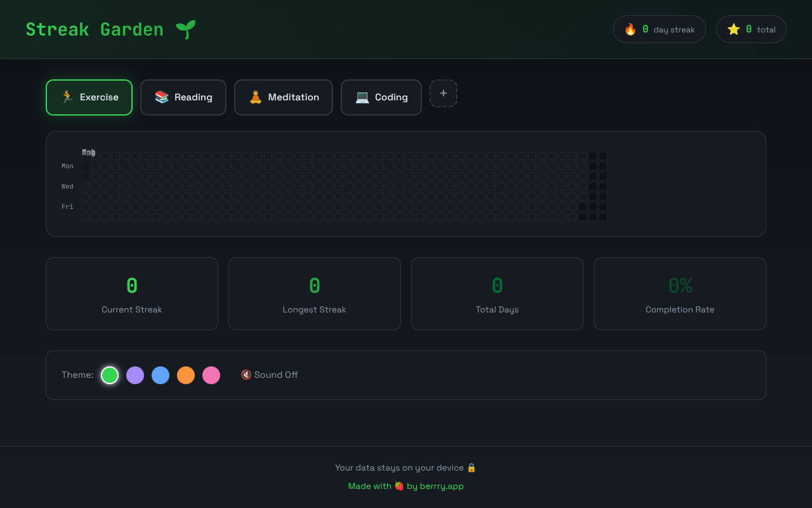Click the Streak Garden title
Image resolution: width=812 pixels, height=508 pixels.
[x=94, y=29]
